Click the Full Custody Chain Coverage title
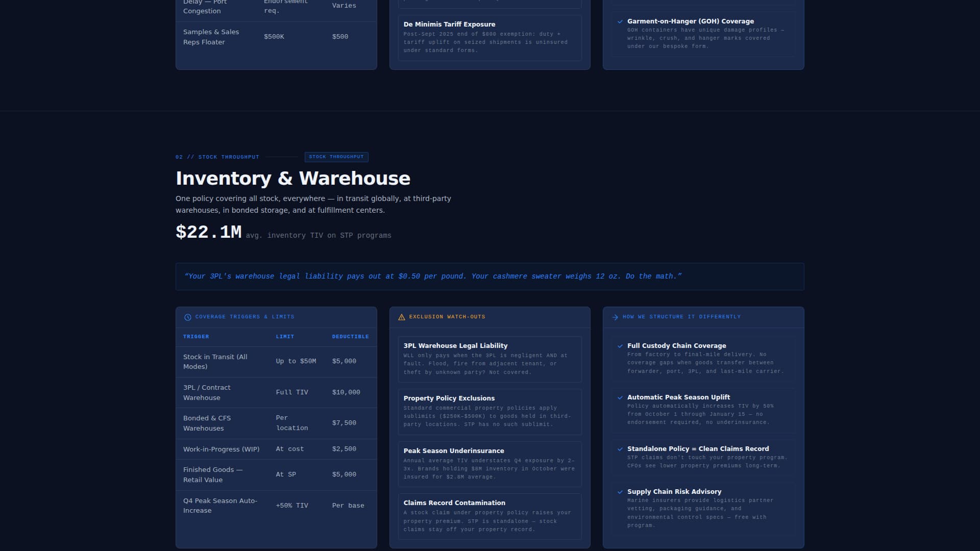Image resolution: width=980 pixels, height=551 pixels. click(x=676, y=346)
